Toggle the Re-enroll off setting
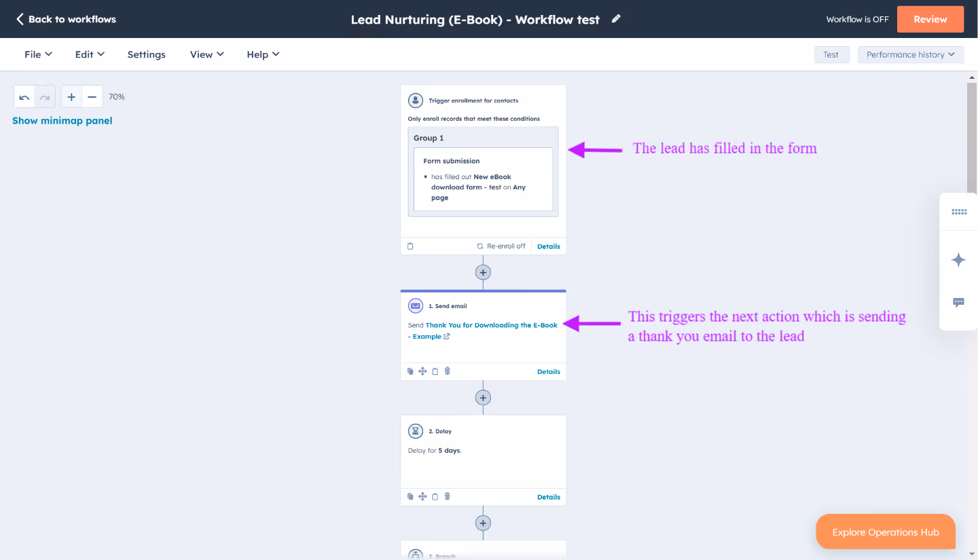 pyautogui.click(x=501, y=246)
